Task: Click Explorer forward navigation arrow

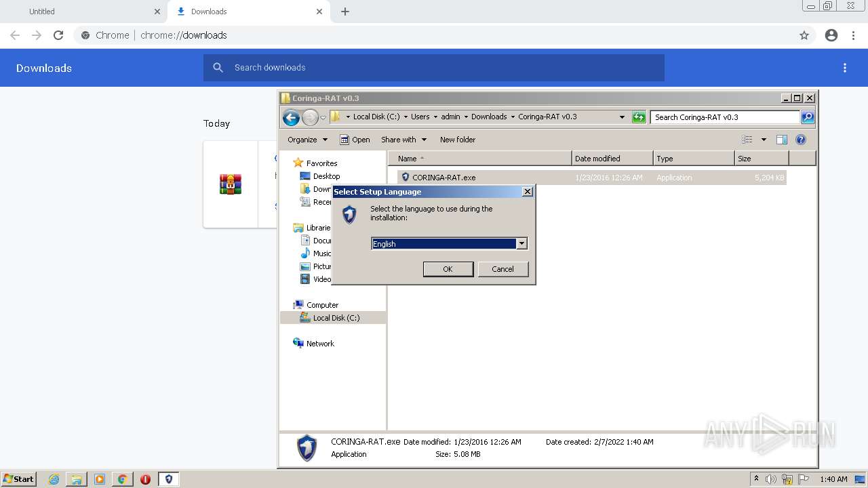Action: [310, 117]
